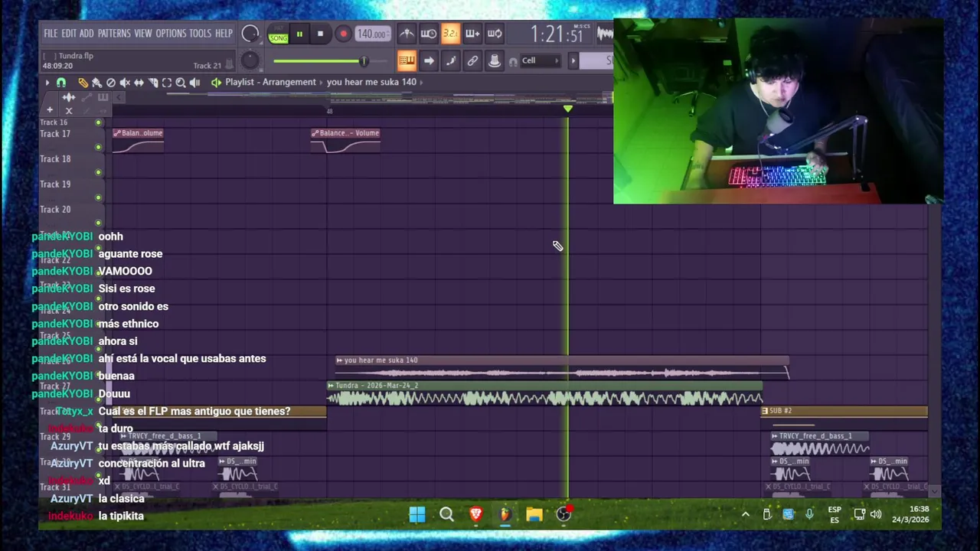Toggle typing keyboard to piano icon

point(407,61)
